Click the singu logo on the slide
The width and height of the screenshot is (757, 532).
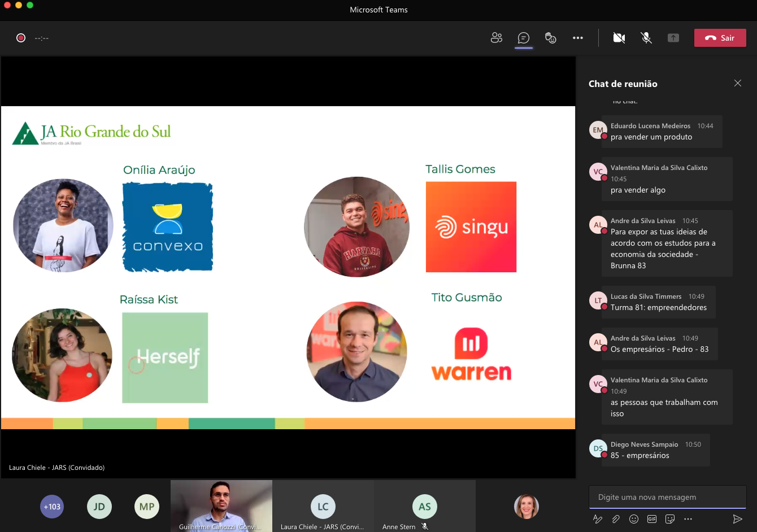click(x=471, y=227)
